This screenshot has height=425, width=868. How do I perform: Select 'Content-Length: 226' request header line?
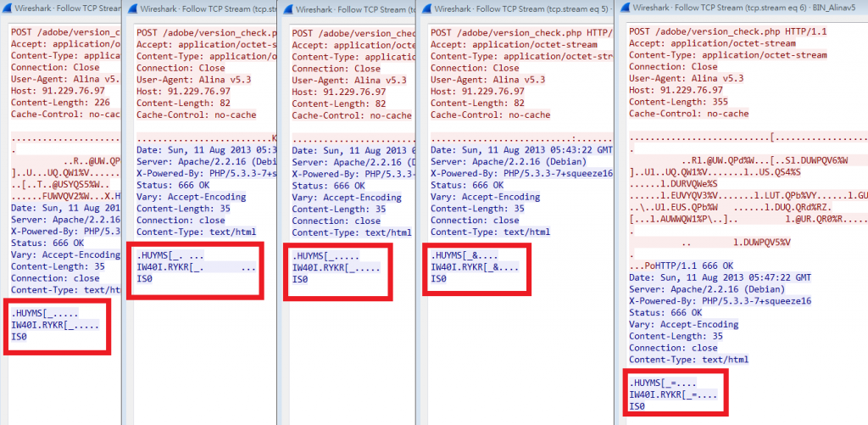60,103
